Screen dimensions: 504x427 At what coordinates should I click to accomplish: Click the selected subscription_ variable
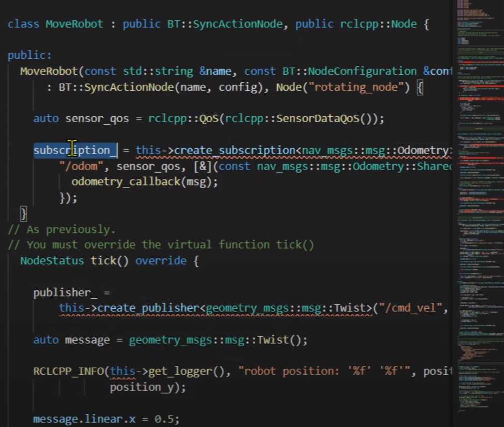pyautogui.click(x=75, y=150)
